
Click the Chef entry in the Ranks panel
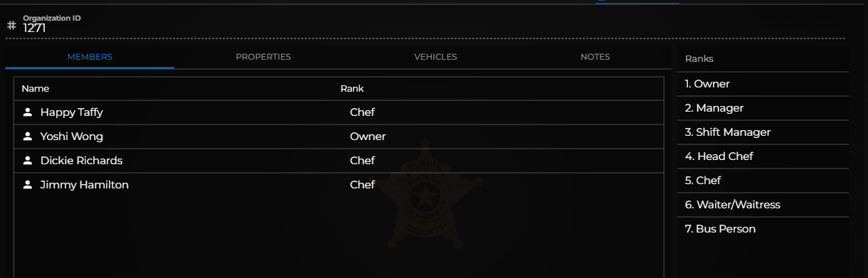[x=763, y=181]
